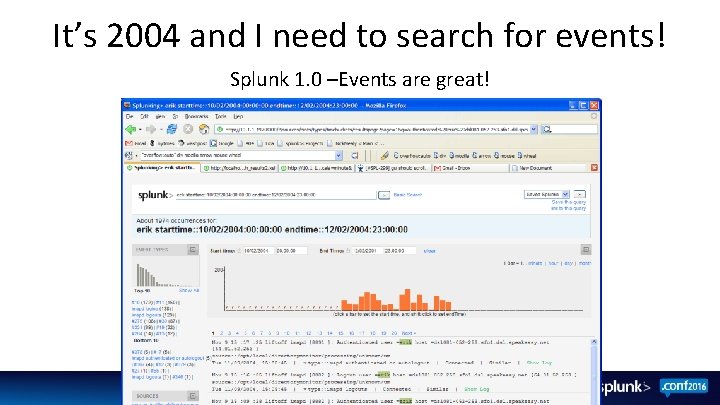720x405 pixels.
Task: Collapse the timeline panel icon
Action: tap(586, 249)
